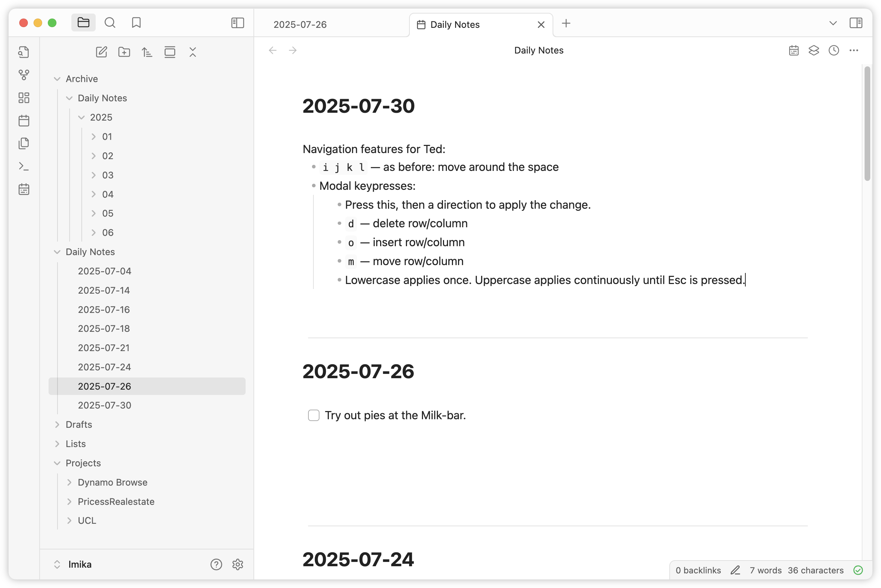Collapse the Projects folder
This screenshot has width=881, height=588.
coord(57,463)
